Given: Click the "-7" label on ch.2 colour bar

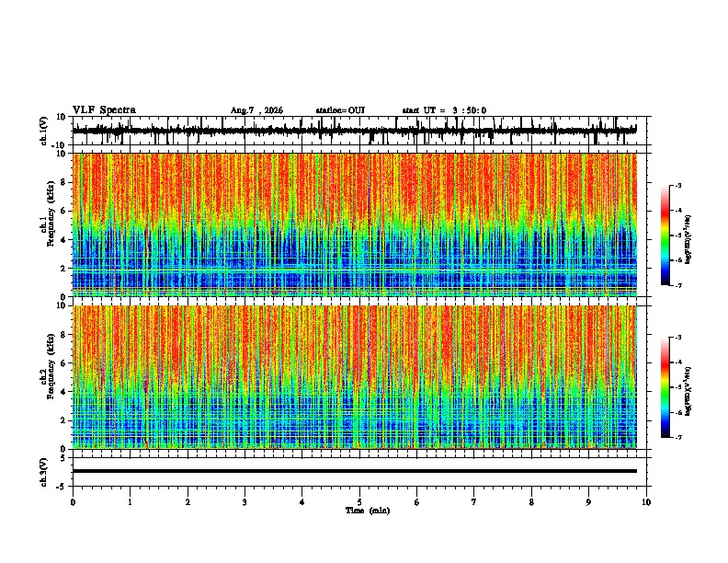Looking at the screenshot, I should [677, 437].
